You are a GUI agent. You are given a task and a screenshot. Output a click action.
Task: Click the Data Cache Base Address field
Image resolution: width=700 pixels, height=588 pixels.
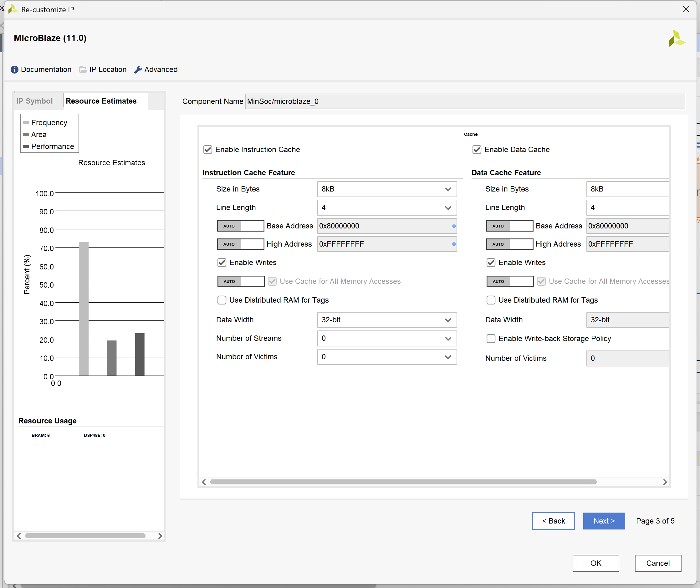[627, 226]
